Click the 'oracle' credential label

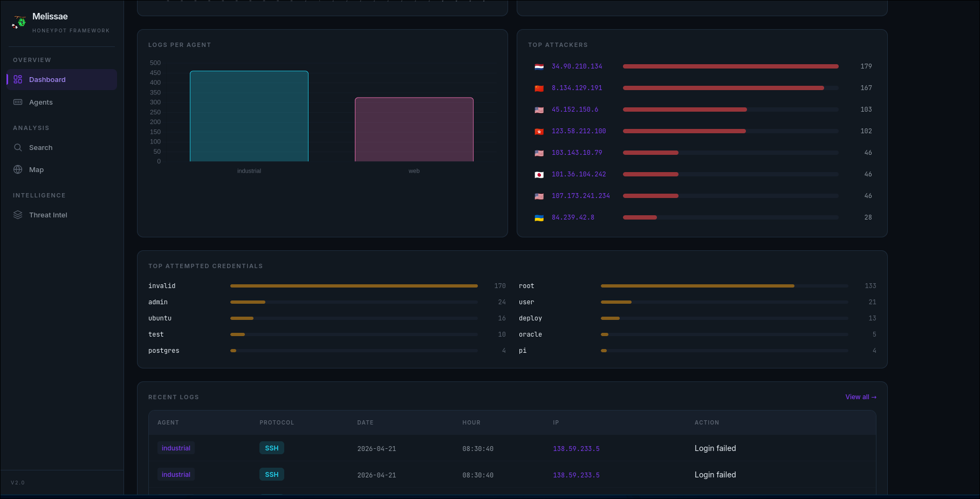(530, 334)
